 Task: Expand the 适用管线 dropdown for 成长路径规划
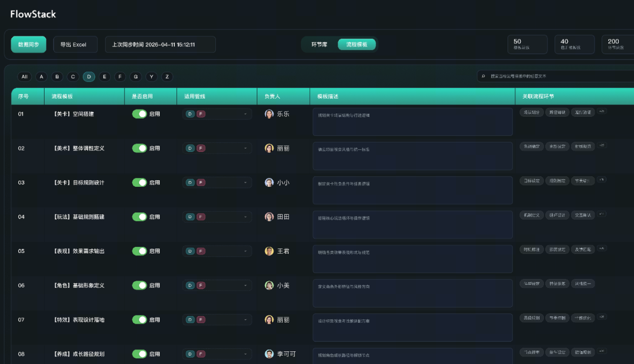coord(217,354)
